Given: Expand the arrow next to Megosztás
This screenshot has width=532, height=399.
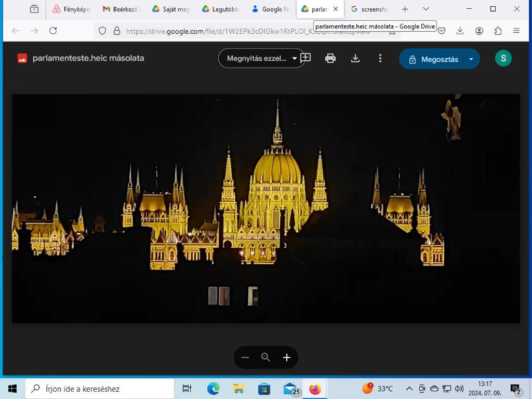Looking at the screenshot, I should click(471, 59).
